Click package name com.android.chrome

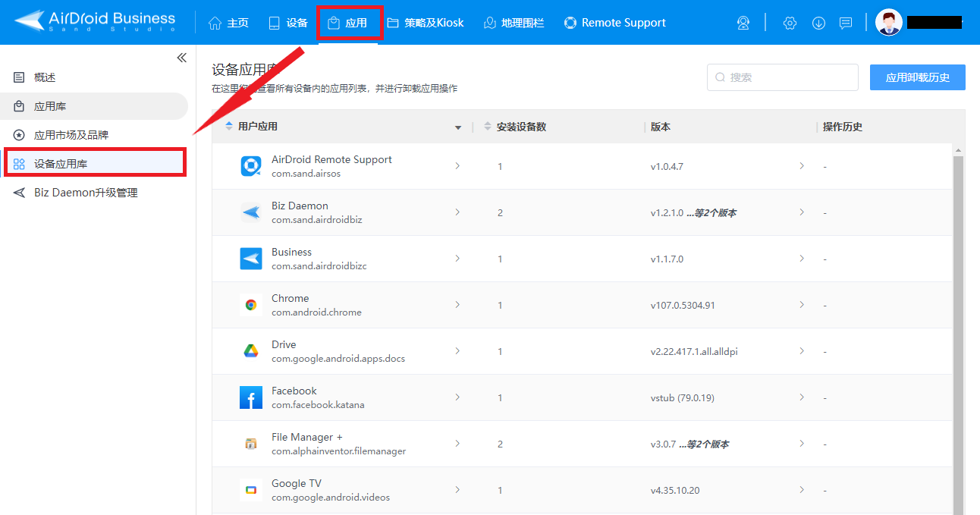[316, 312]
